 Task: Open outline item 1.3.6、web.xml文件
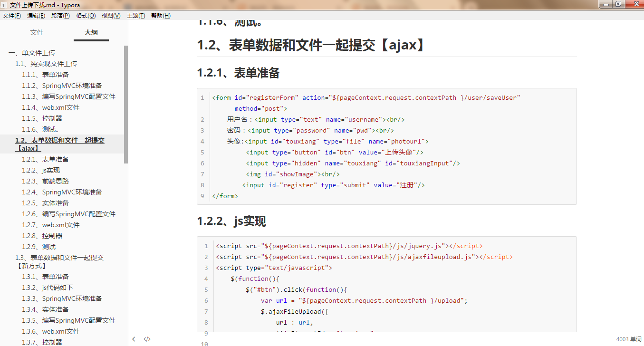coord(51,331)
